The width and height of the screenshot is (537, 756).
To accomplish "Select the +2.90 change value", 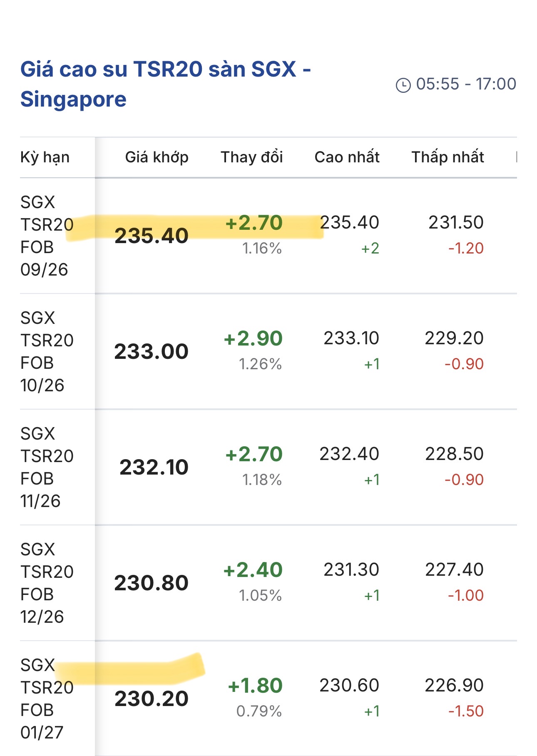I will 253,338.
